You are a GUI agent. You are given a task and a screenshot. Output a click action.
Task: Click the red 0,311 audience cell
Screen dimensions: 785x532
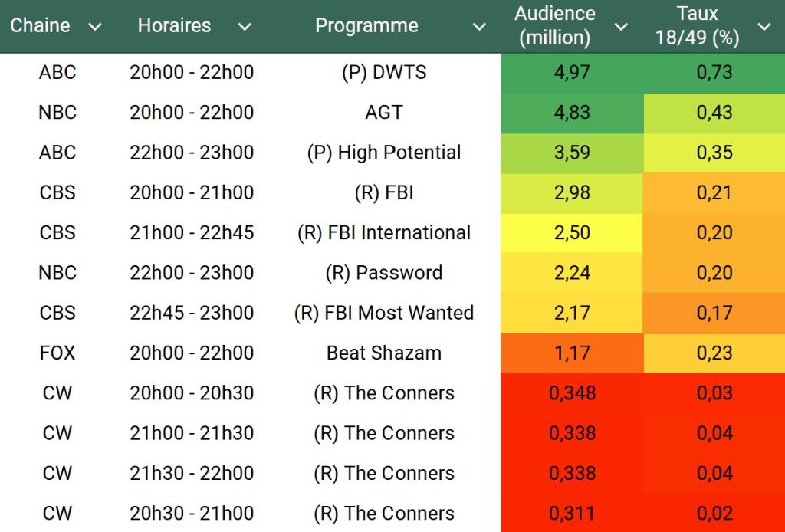click(572, 513)
